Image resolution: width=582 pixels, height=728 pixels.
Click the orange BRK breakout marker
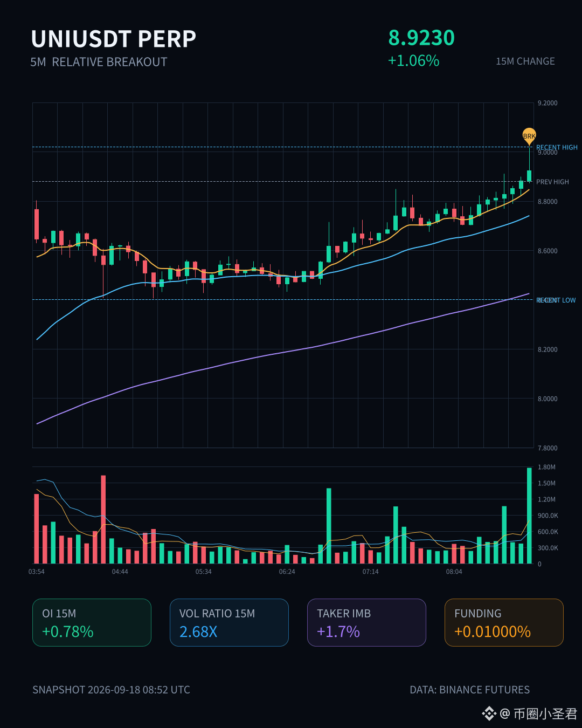[x=529, y=136]
